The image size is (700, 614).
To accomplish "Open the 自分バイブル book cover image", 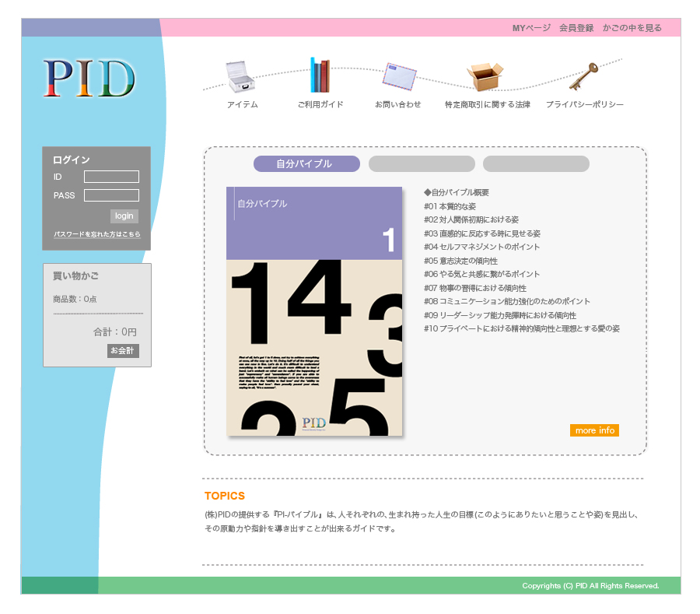I will (x=314, y=311).
